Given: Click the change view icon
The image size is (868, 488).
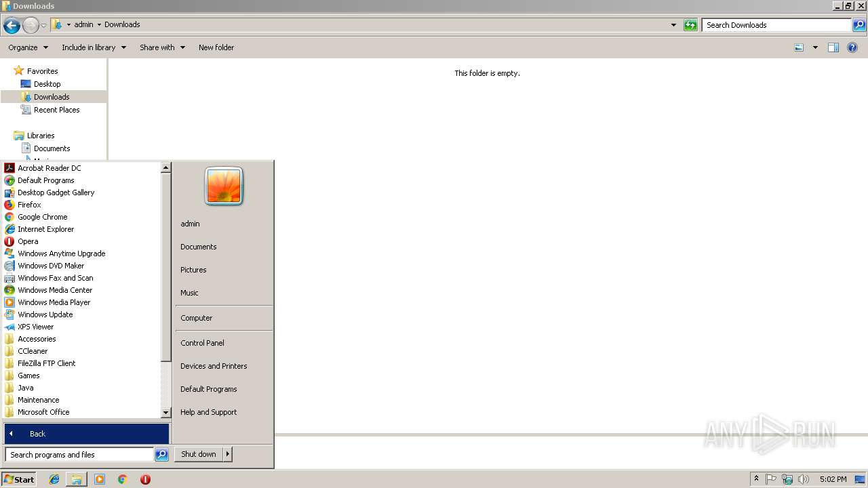Looking at the screenshot, I should tap(799, 47).
